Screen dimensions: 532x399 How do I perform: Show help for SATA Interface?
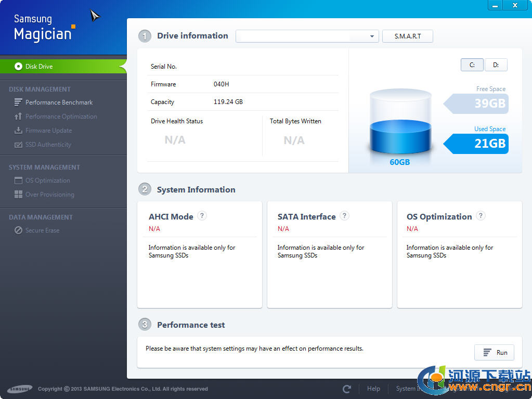[x=344, y=216]
